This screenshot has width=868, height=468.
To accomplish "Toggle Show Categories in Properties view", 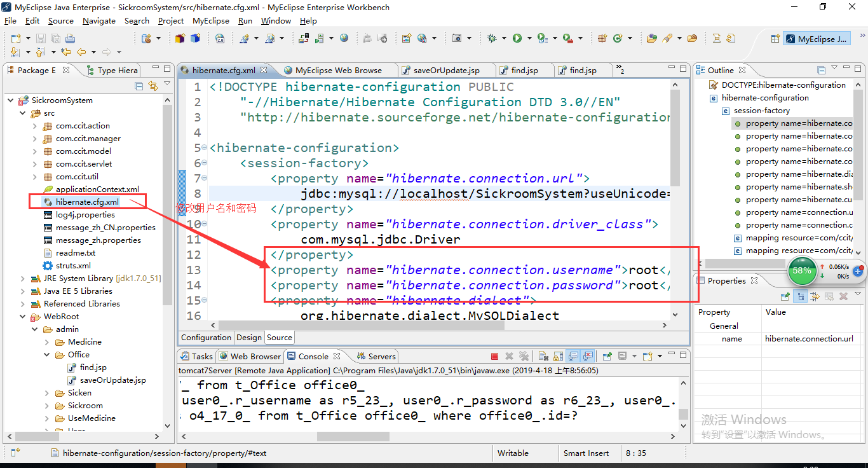I will click(x=801, y=296).
